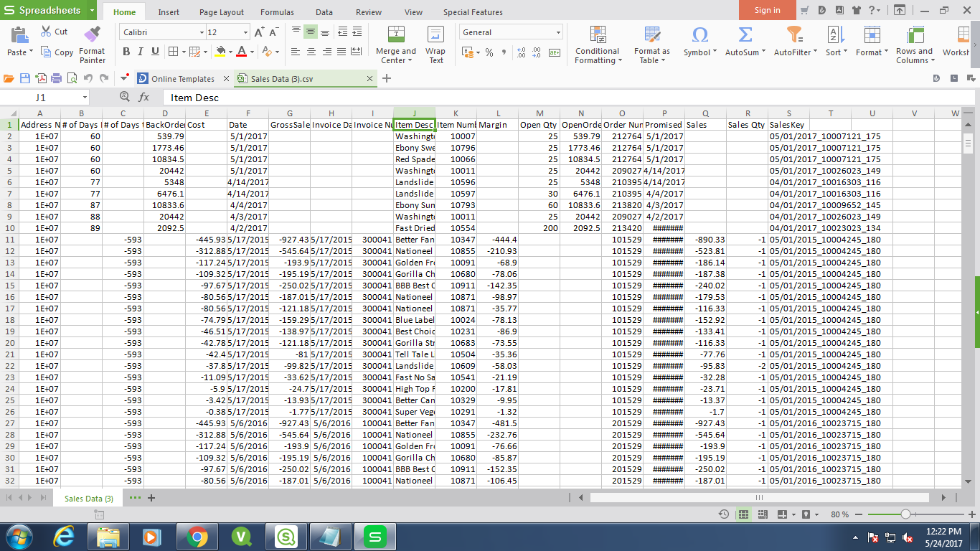The height and width of the screenshot is (551, 980).
Task: Click the Conditional Formatting icon
Action: 597,34
